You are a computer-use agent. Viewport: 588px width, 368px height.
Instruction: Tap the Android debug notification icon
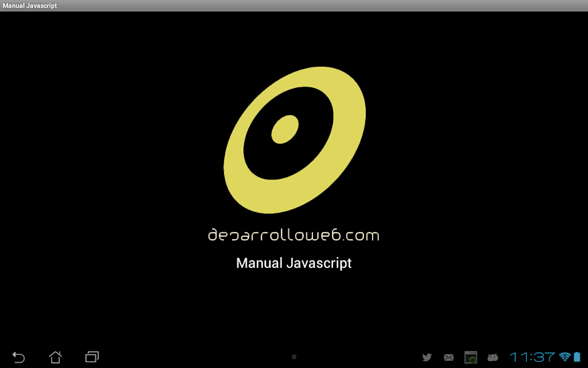point(492,357)
